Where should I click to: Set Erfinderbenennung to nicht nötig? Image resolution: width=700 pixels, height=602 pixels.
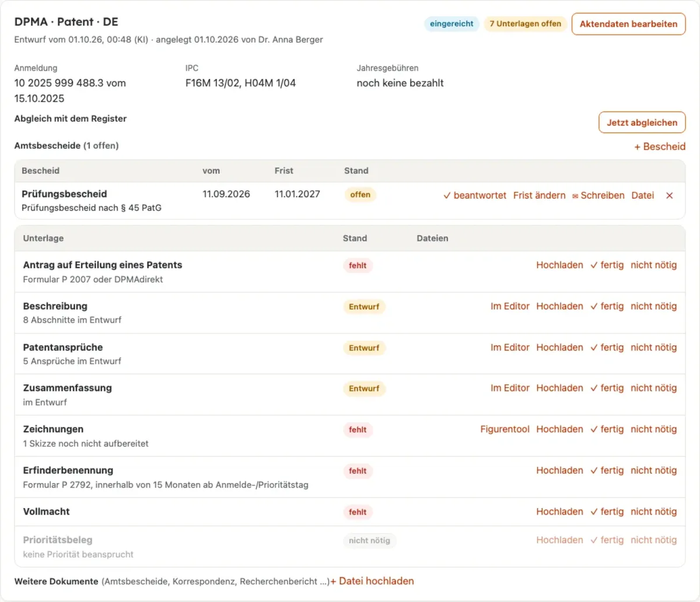coord(654,470)
